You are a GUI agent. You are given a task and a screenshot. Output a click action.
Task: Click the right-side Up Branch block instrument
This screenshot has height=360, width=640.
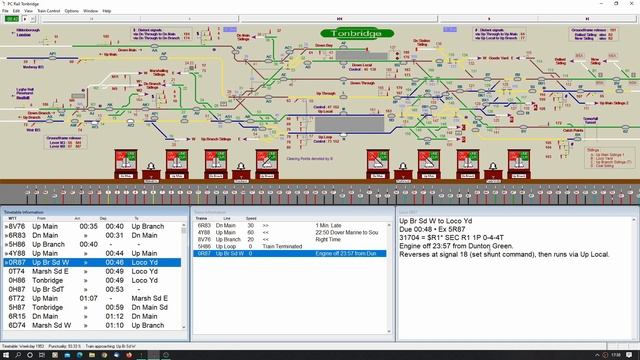519,164
